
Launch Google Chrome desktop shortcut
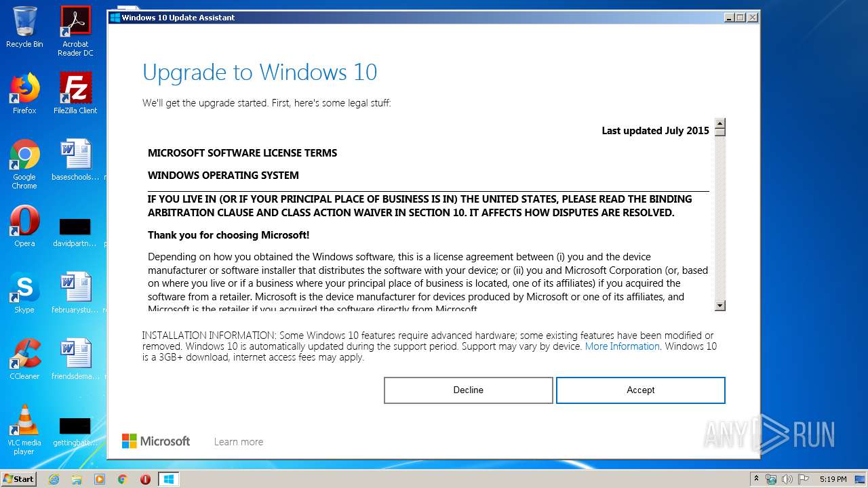coord(24,164)
